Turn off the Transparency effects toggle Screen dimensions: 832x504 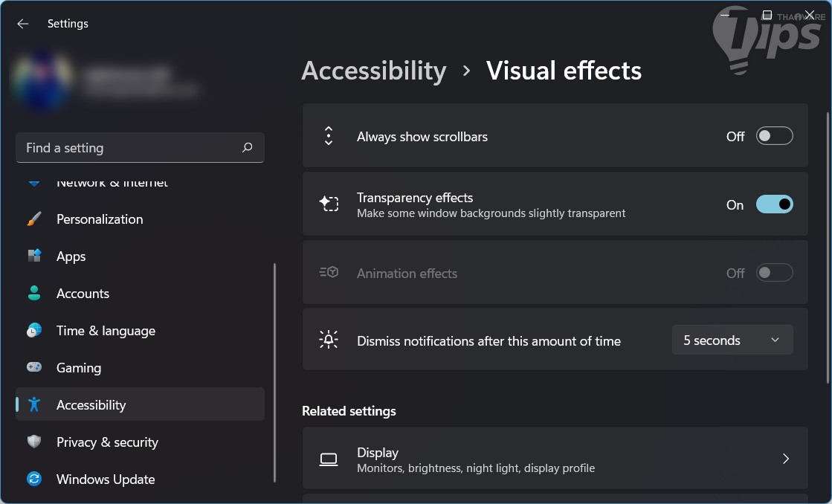[x=774, y=204]
